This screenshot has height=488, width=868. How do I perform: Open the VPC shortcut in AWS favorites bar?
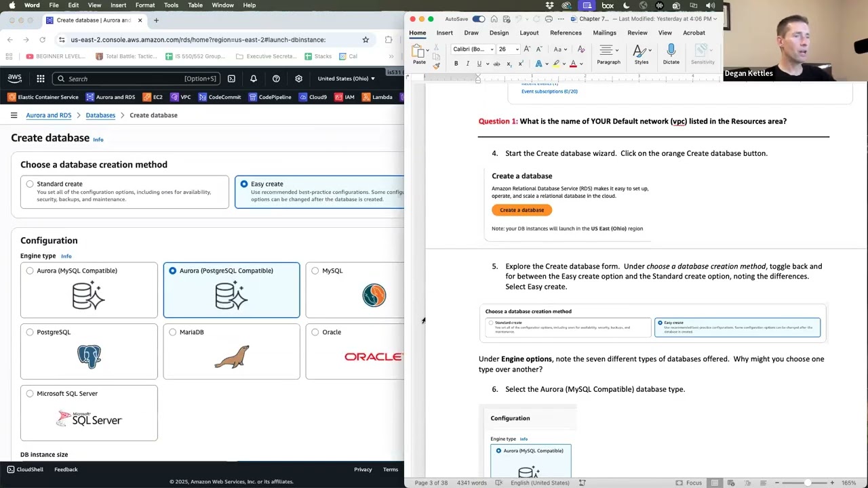(x=181, y=97)
